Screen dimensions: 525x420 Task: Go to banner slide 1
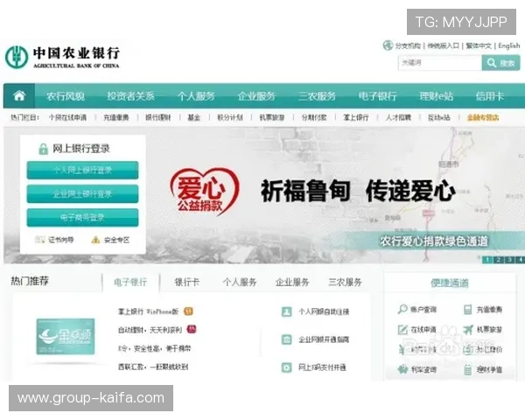pyautogui.click(x=487, y=260)
